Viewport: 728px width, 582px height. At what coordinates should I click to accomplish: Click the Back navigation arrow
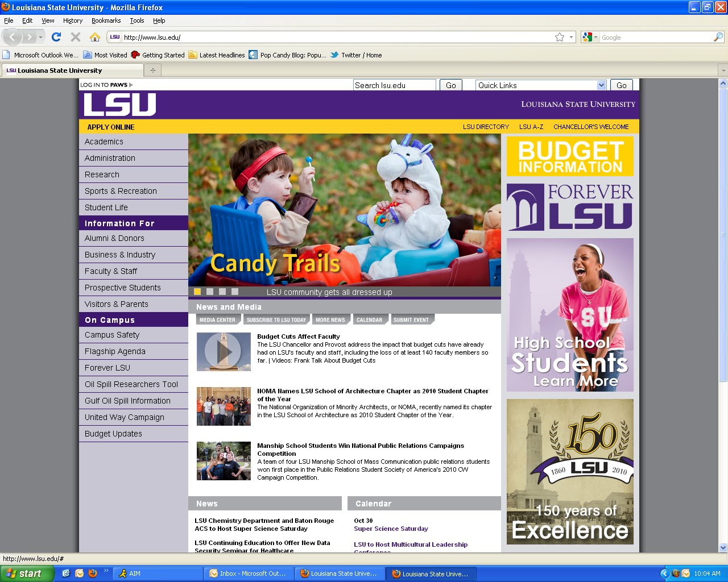coord(13,36)
